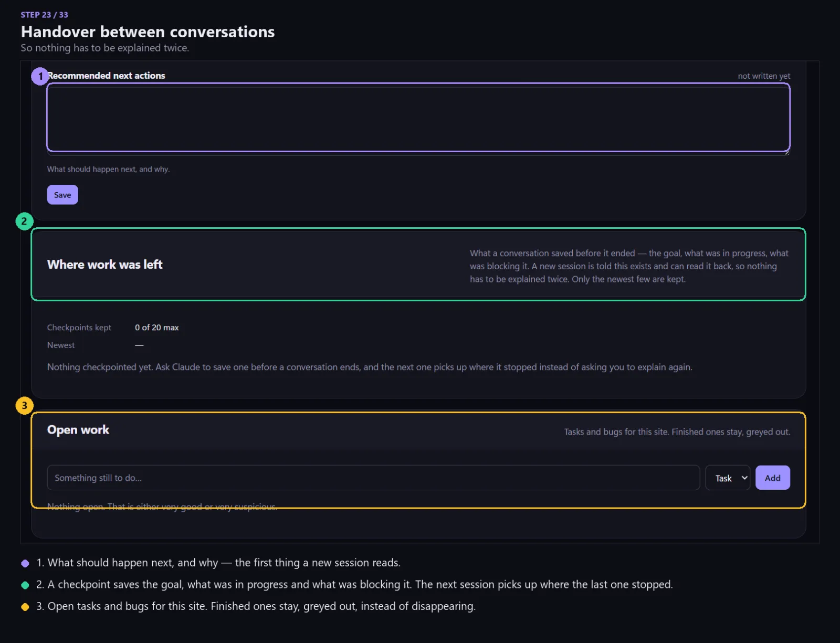Click the purple numbered badge 1
Screen dimensions: 840x643
tap(40, 76)
